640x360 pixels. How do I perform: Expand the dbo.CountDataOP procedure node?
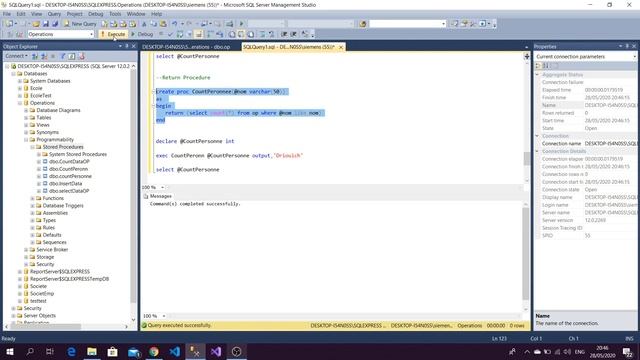(x=39, y=162)
